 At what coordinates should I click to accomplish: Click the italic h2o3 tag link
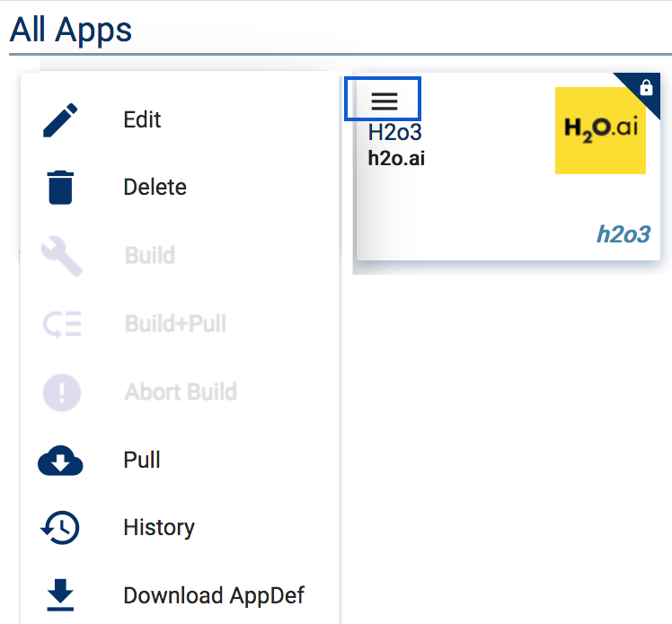(x=623, y=234)
